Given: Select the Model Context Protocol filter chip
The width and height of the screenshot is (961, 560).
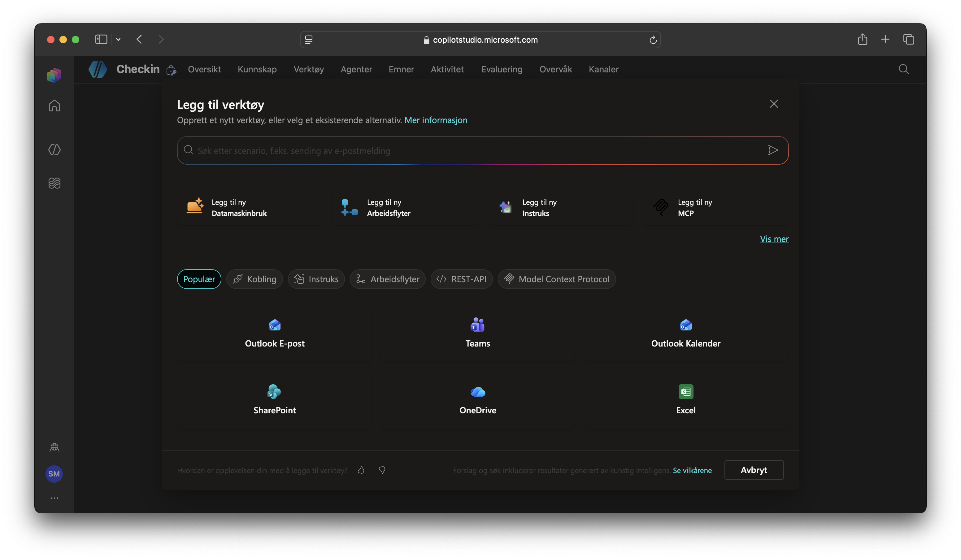Looking at the screenshot, I should point(557,279).
